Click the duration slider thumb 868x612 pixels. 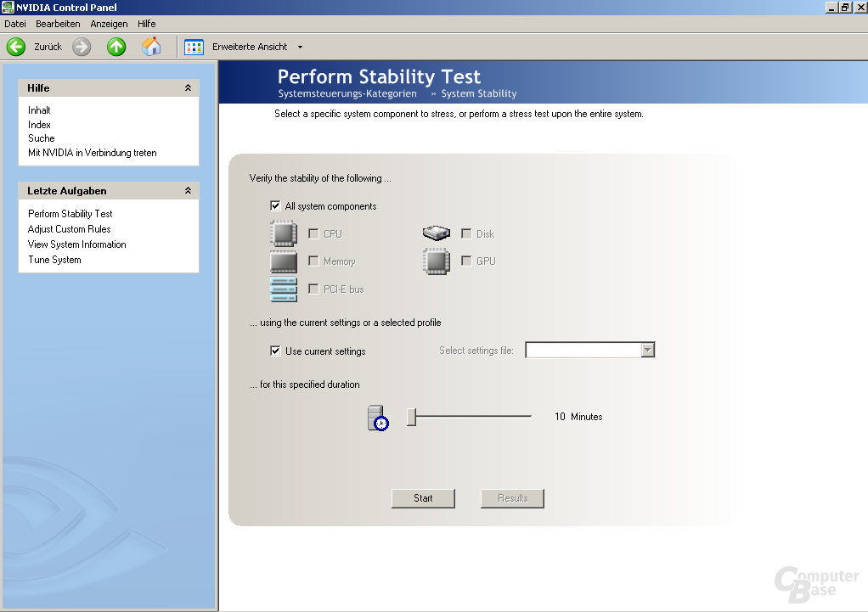pos(411,417)
